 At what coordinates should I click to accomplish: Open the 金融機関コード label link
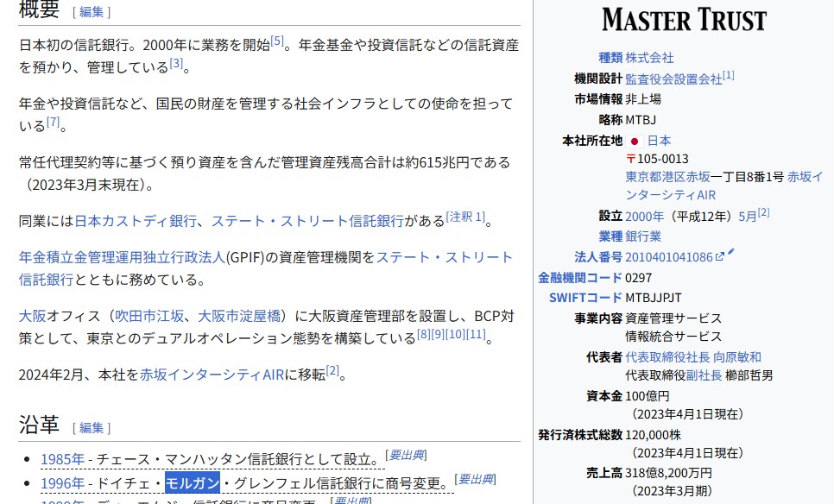[580, 278]
